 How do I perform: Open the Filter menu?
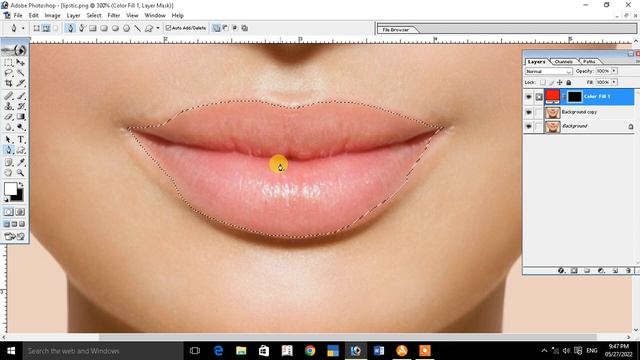pos(113,16)
